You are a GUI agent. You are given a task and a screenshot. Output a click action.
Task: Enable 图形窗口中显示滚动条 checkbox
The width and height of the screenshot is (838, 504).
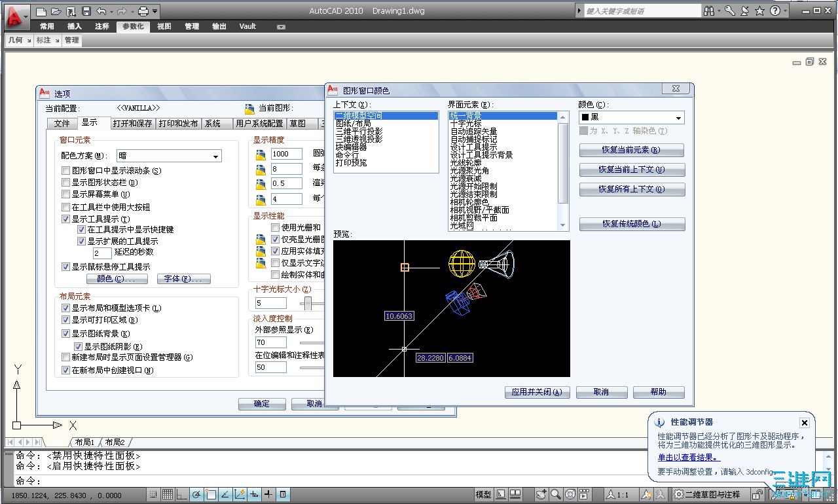point(65,171)
